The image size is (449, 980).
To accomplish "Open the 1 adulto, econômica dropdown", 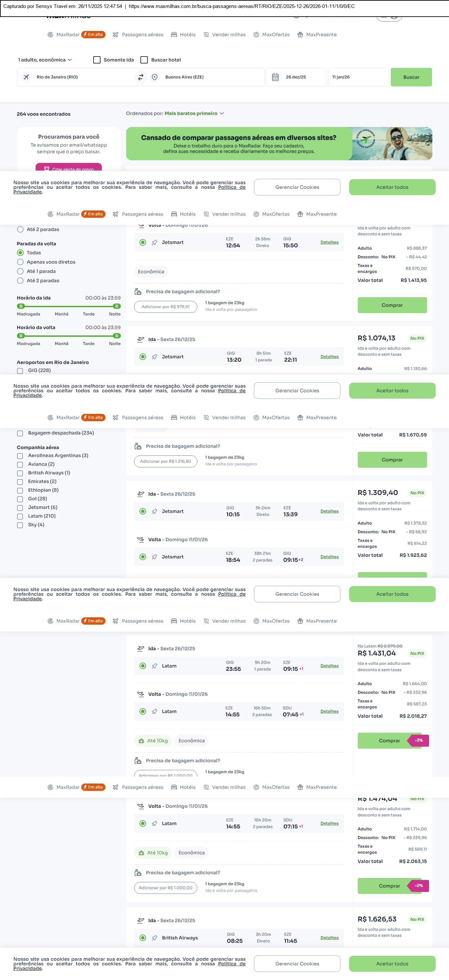I will tap(45, 60).
